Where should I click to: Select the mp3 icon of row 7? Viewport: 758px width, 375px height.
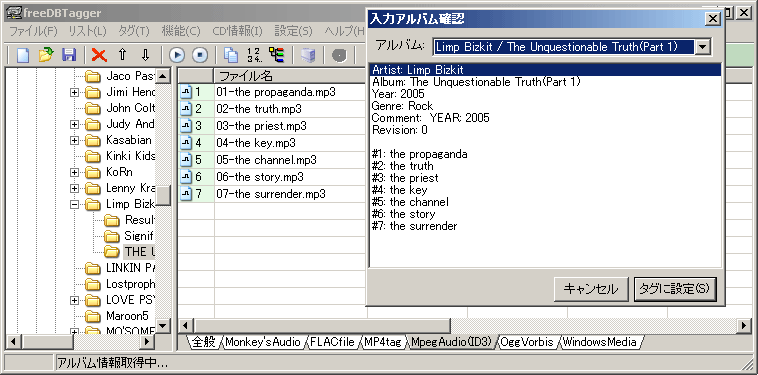(186, 194)
